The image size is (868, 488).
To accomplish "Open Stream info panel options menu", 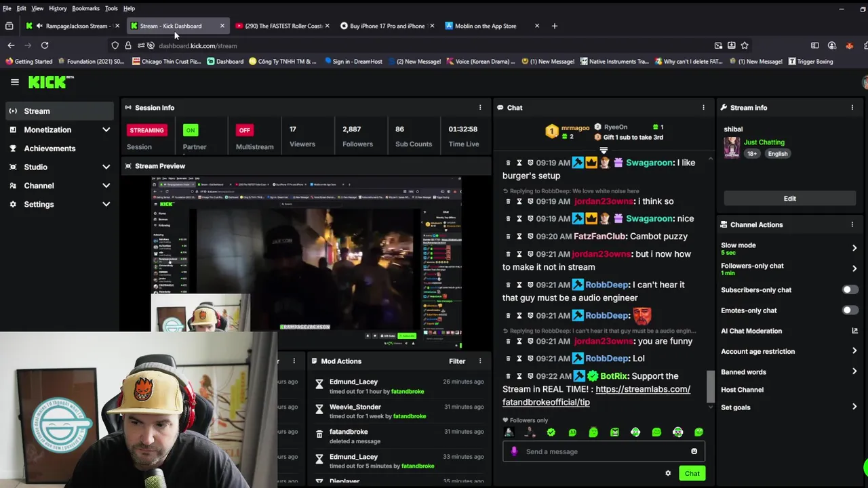I will [852, 108].
